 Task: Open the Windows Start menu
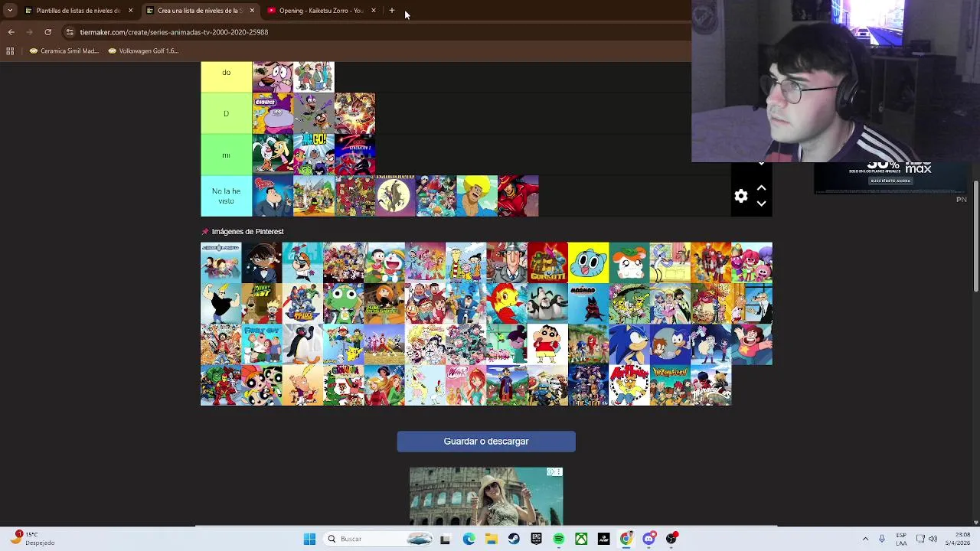click(309, 539)
